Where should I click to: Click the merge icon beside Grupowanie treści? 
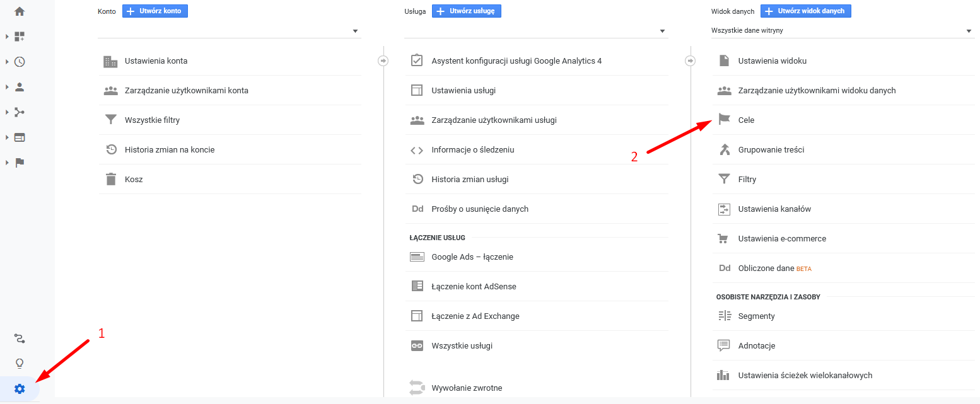pyautogui.click(x=724, y=149)
